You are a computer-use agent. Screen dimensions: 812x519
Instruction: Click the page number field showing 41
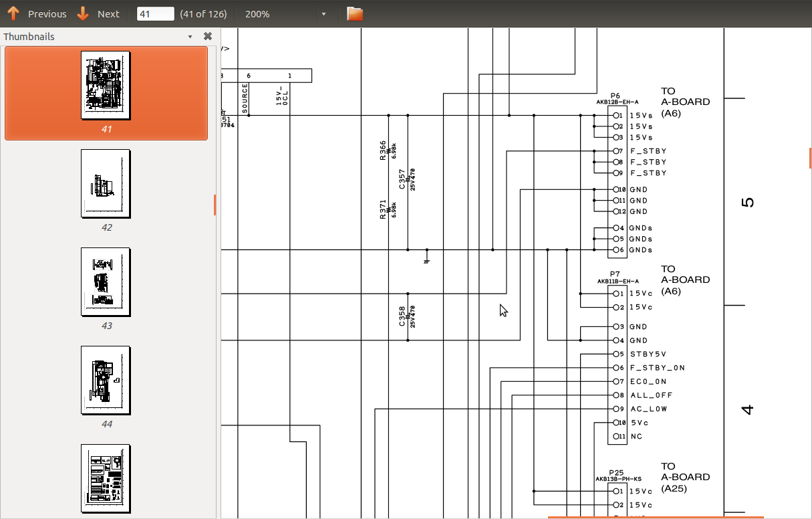coord(155,14)
